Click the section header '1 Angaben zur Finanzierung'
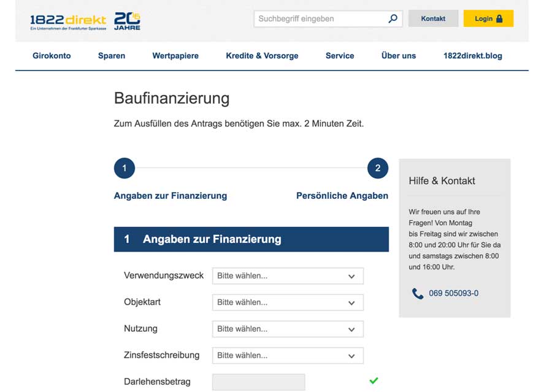 point(251,239)
